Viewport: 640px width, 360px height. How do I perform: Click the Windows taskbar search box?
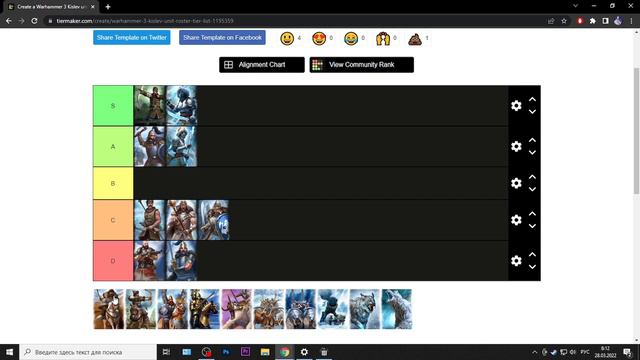click(x=88, y=352)
